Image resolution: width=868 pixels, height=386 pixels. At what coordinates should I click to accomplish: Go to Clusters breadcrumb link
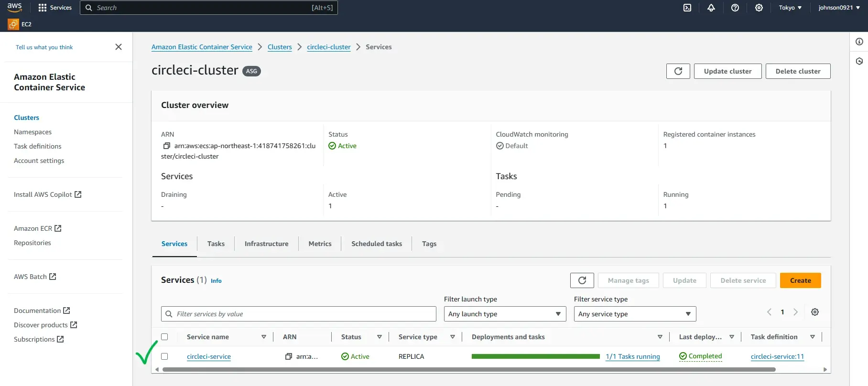pyautogui.click(x=280, y=47)
